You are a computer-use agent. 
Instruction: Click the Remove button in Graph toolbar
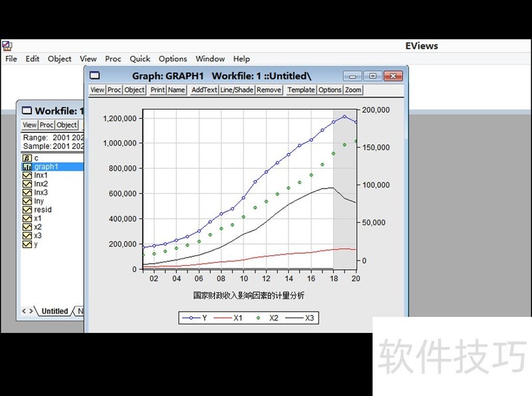(269, 90)
